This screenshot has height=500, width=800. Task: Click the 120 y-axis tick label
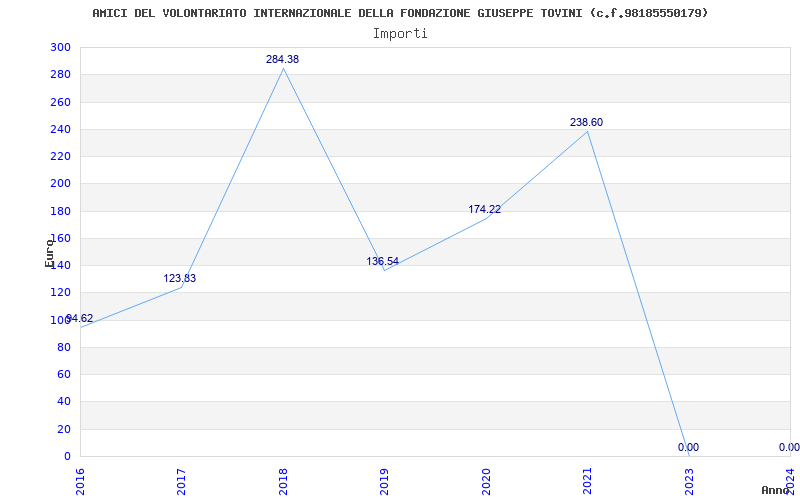60,293
